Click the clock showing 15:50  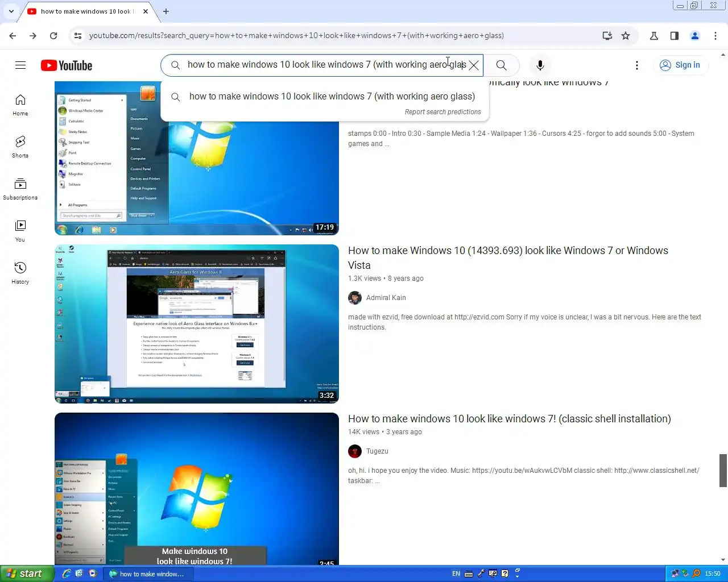tap(713, 573)
